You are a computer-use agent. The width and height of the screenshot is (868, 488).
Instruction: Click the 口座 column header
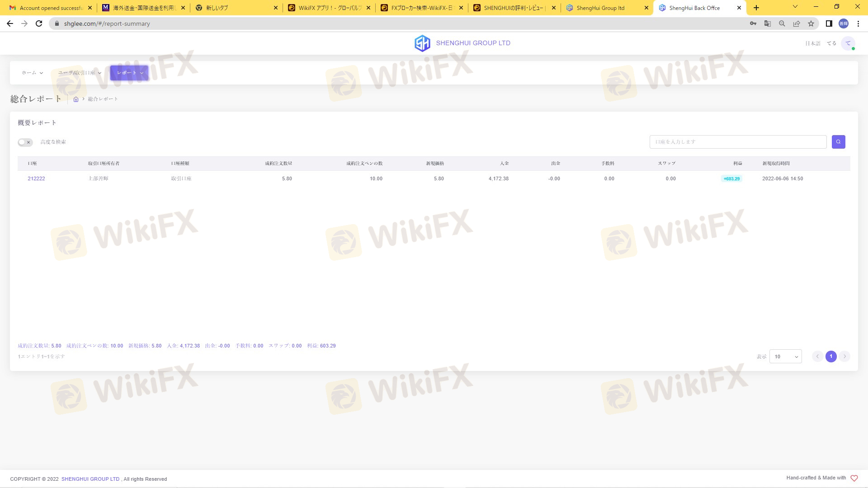[x=32, y=164]
